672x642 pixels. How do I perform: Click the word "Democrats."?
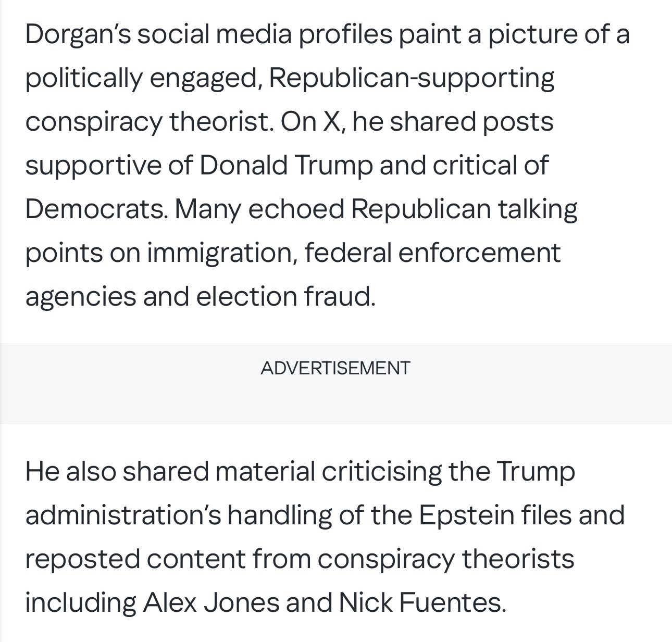tap(96, 209)
